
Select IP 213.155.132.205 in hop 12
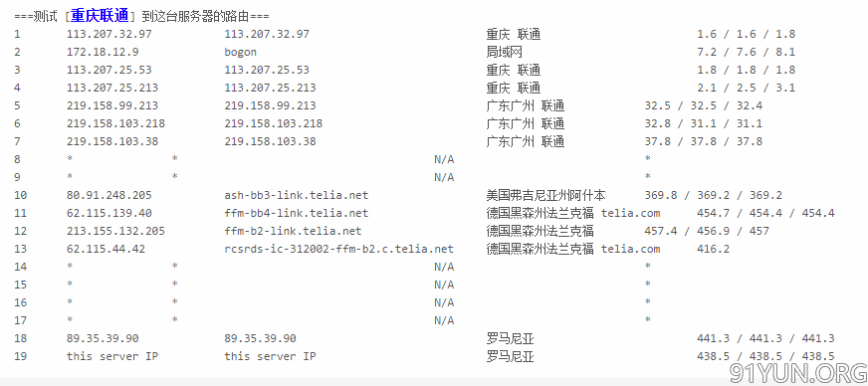(x=115, y=231)
